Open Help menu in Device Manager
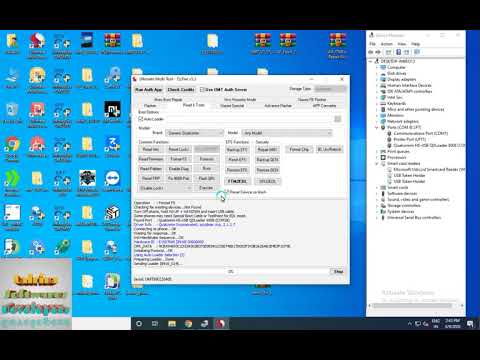The width and height of the screenshot is (480, 360). pos(415,44)
